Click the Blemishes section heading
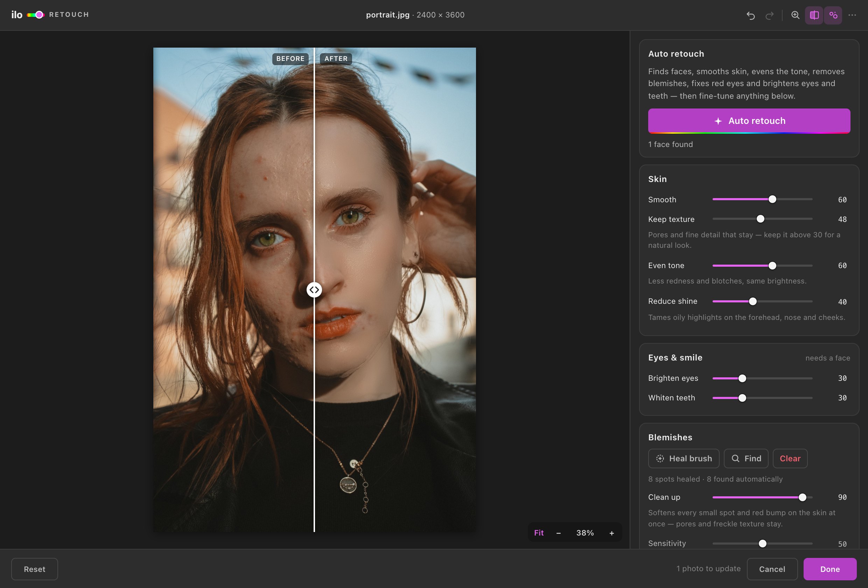This screenshot has height=588, width=868. point(670,437)
